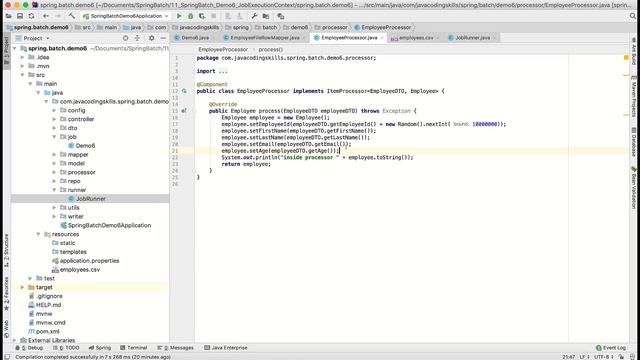Expand the .idea folder

[22, 57]
